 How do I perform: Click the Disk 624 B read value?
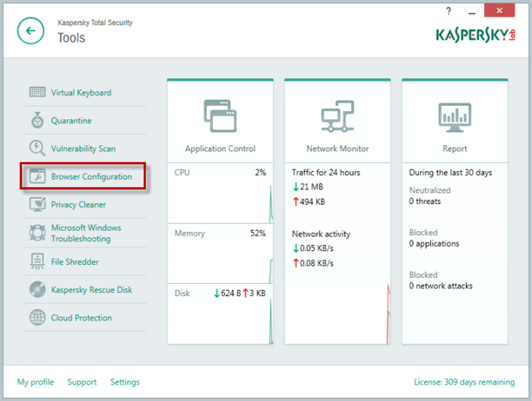coord(227,293)
